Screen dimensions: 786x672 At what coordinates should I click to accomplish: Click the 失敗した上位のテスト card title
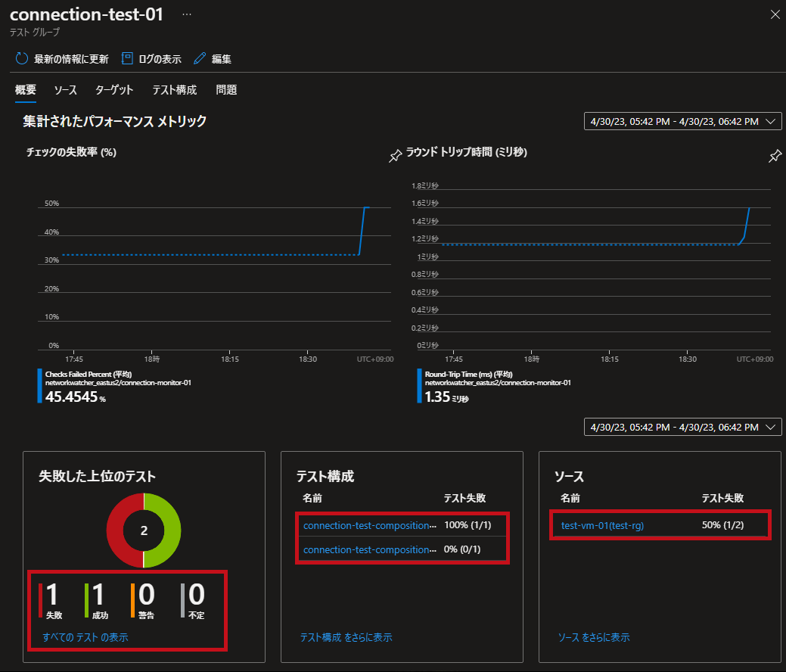(98, 476)
